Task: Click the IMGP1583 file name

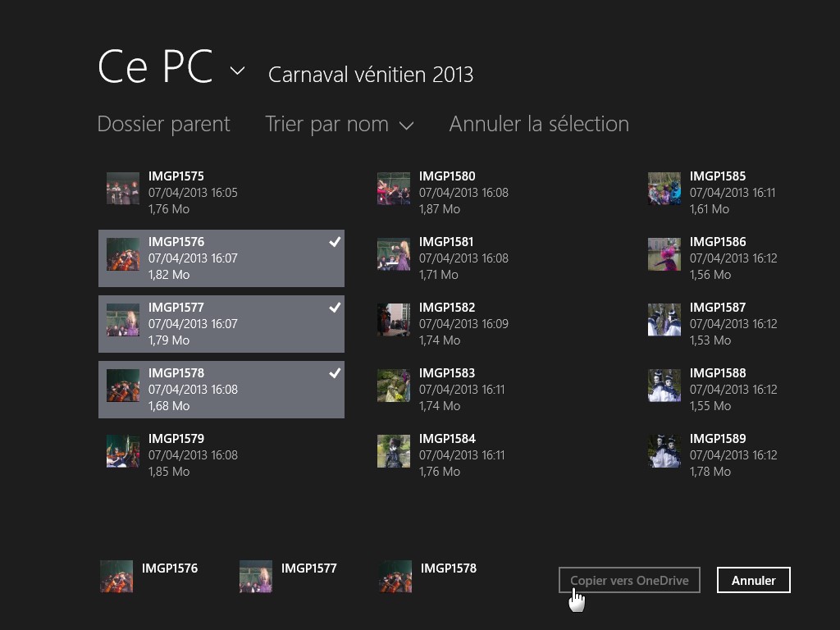Action: [x=447, y=373]
